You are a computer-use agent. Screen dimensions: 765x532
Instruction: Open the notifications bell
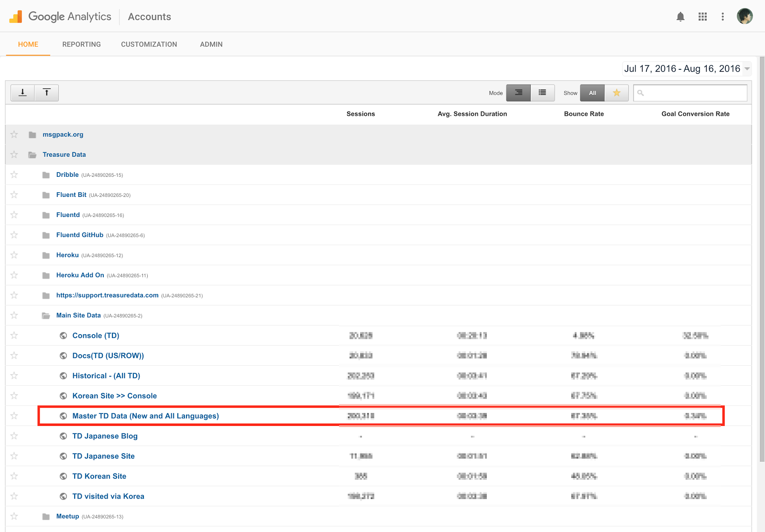680,17
